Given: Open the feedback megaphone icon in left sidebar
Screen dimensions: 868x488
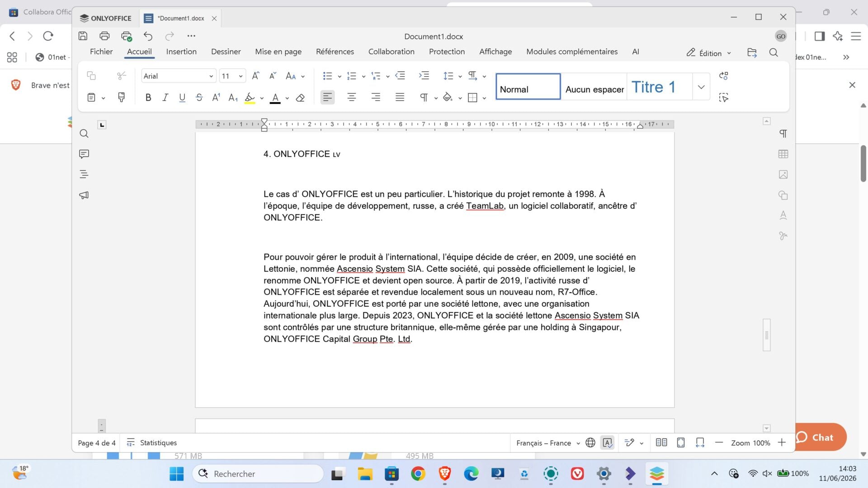Looking at the screenshot, I should pyautogui.click(x=84, y=195).
